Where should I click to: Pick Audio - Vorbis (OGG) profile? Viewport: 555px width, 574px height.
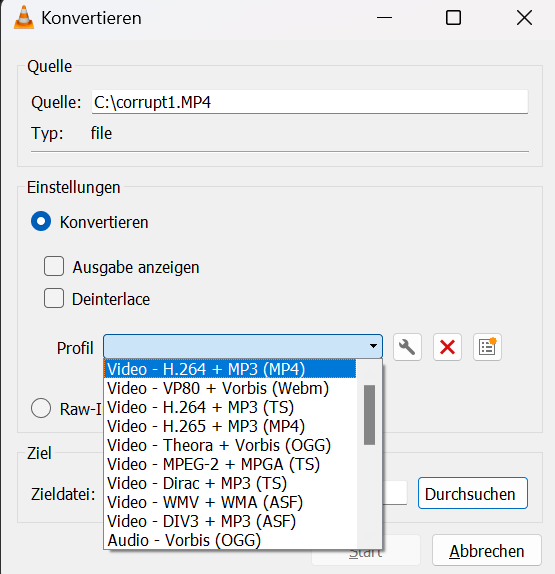pyautogui.click(x=230, y=540)
